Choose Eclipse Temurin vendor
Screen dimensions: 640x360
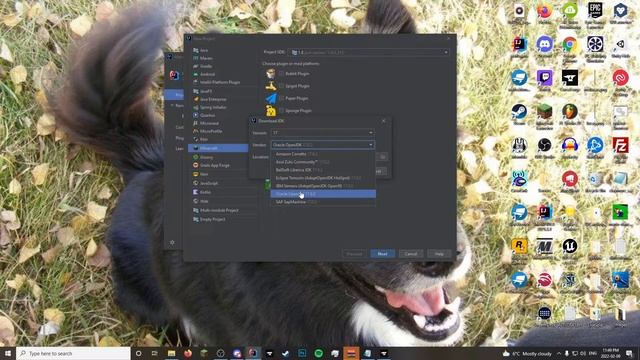pyautogui.click(x=323, y=178)
